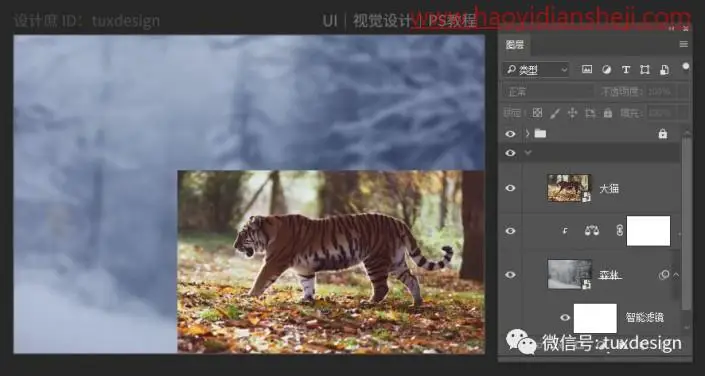The width and height of the screenshot is (705, 376).
Task: Prevent auto-nesting into artboards lock
Action: 590,113
